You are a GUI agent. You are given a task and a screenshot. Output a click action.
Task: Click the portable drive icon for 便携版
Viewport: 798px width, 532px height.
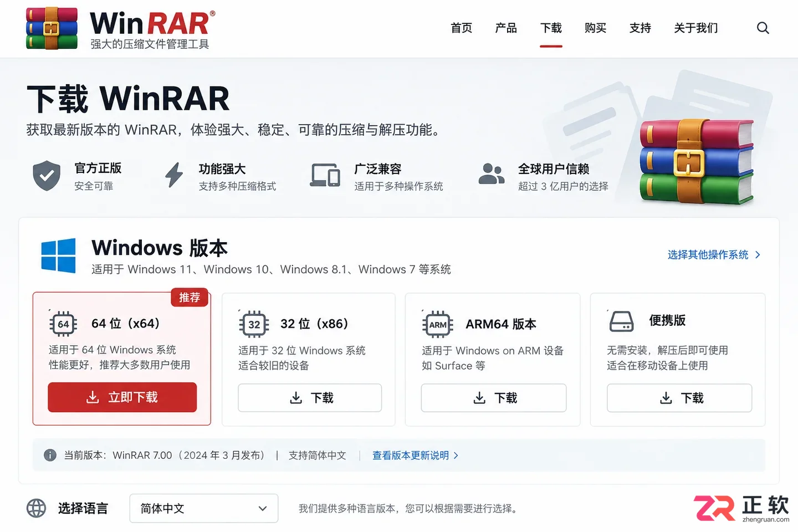(x=621, y=321)
